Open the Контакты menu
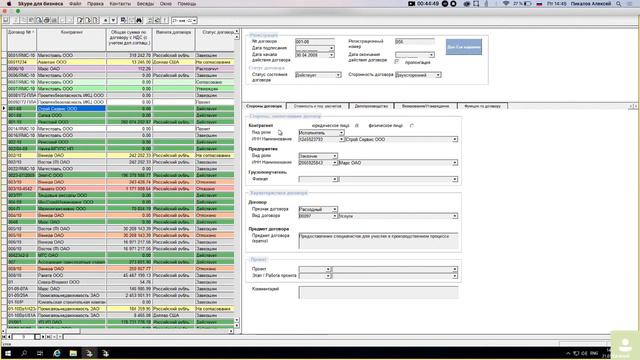 coord(120,4)
